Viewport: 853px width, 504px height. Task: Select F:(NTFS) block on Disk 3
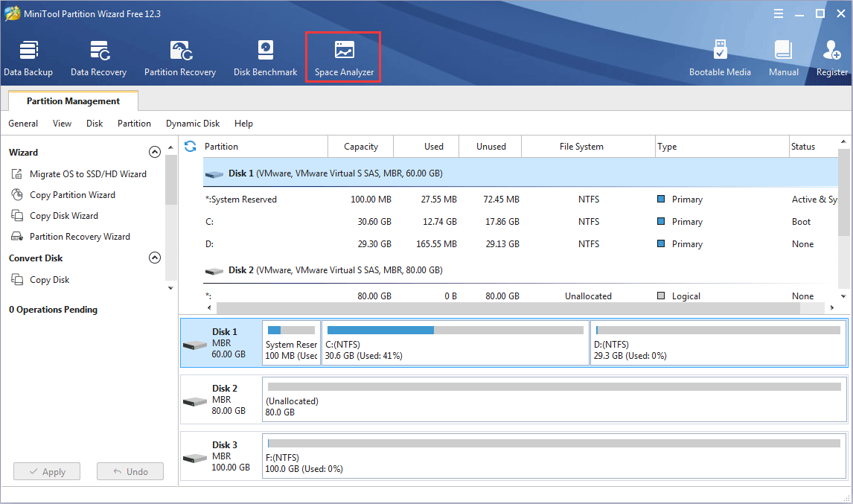(555, 456)
